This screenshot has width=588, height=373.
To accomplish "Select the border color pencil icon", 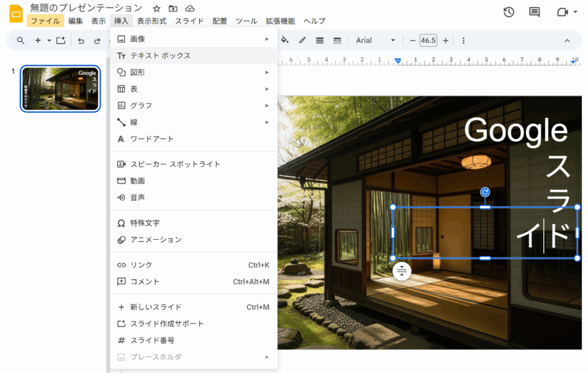I will 302,40.
